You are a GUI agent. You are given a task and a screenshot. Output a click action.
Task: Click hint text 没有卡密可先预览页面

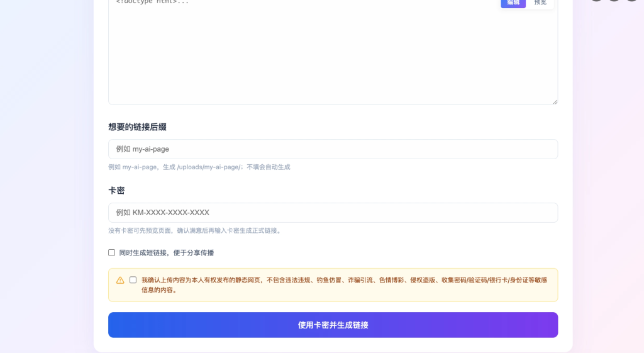click(x=140, y=231)
